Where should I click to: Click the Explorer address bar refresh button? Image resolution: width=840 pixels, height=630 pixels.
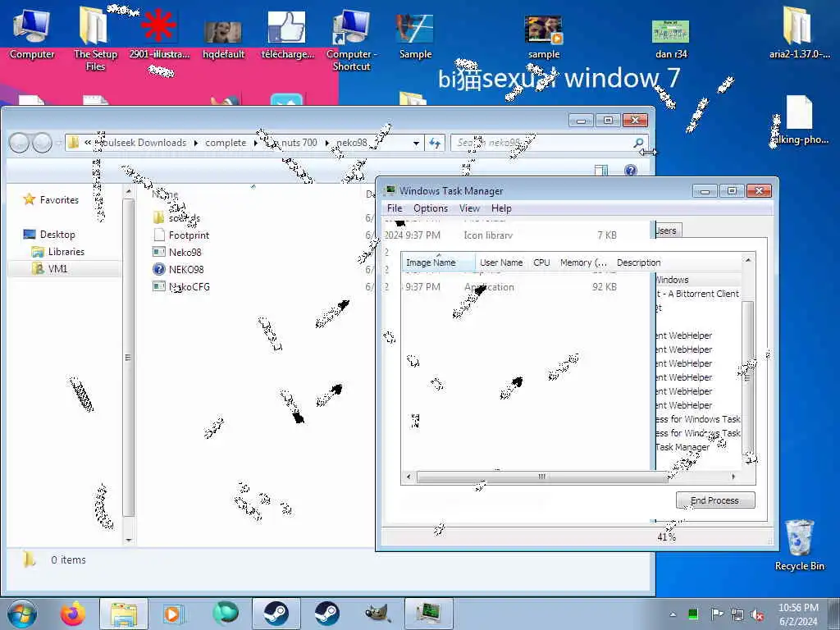(x=435, y=143)
